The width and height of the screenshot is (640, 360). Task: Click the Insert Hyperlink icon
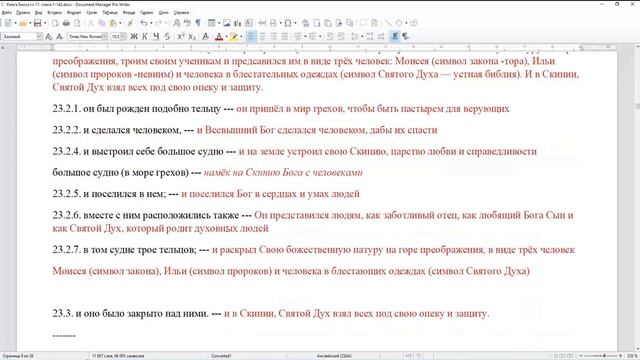(305, 23)
